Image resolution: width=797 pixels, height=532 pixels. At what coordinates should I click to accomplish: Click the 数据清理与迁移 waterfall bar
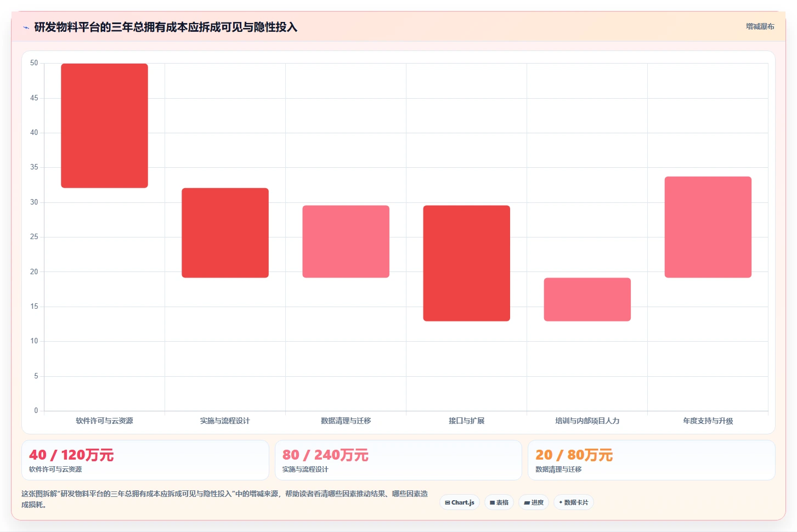pyautogui.click(x=346, y=242)
